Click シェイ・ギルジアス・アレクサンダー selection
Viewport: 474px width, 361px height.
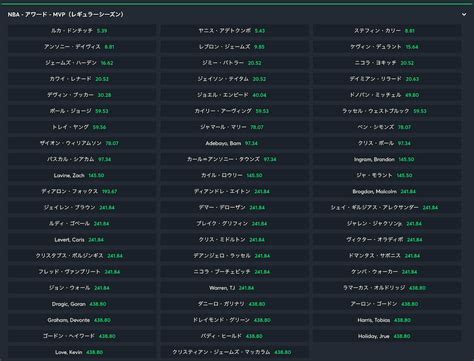(387, 207)
